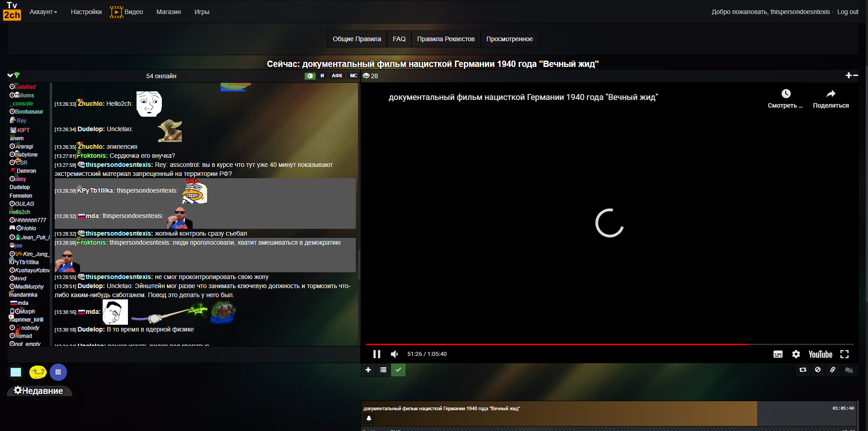Viewport: 868px width, 431px height.
Task: Click username Boobasaur in user list
Action: click(x=29, y=112)
